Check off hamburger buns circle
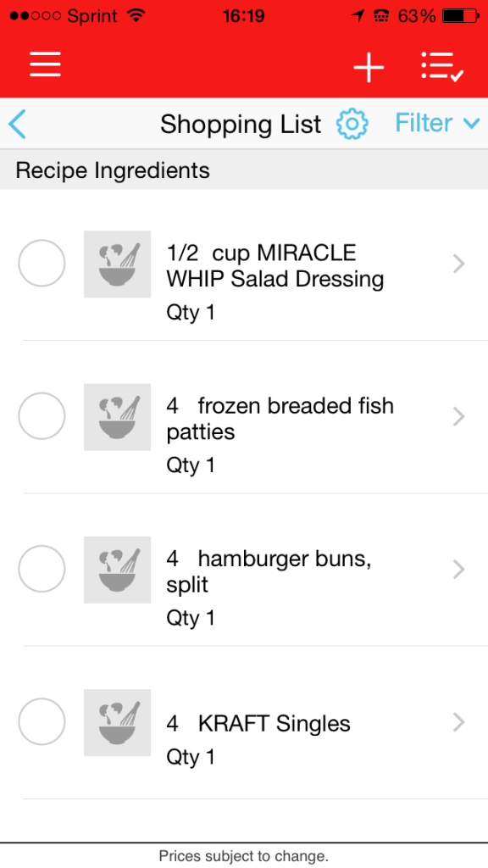 (x=42, y=569)
